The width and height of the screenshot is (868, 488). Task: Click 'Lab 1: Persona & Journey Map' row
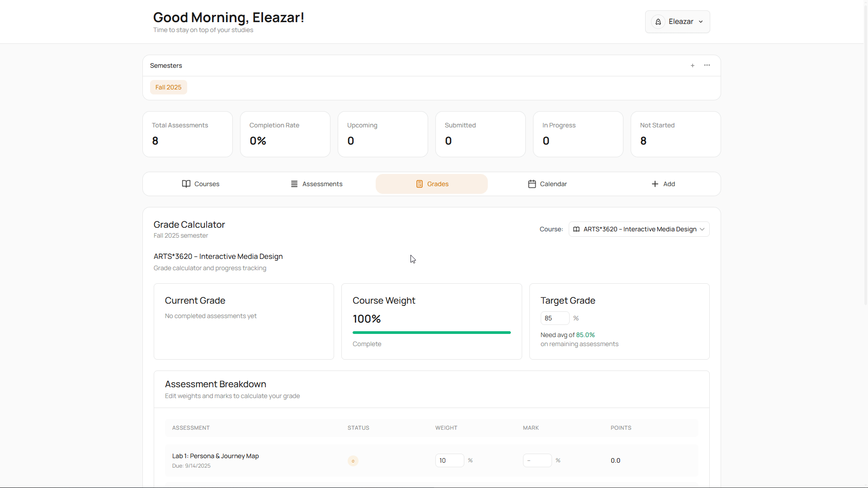432,460
